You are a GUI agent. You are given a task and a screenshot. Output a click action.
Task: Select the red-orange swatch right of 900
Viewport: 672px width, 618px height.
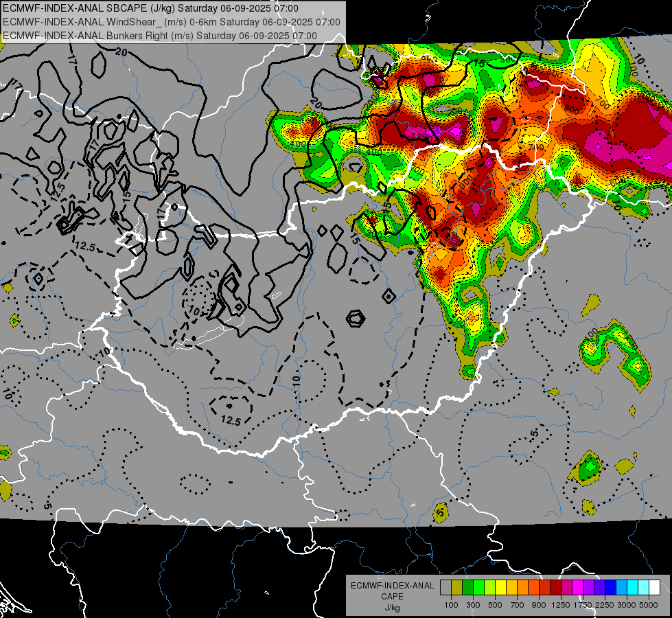click(x=545, y=588)
